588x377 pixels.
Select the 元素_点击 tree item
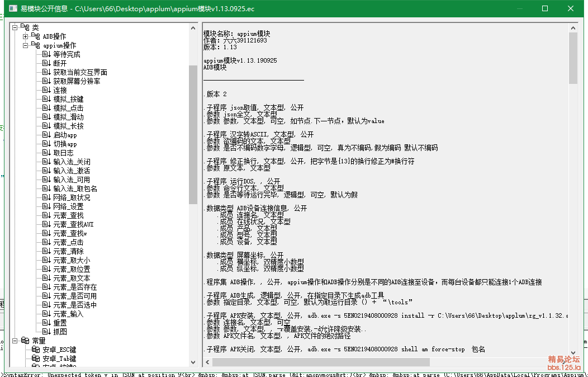click(x=68, y=242)
